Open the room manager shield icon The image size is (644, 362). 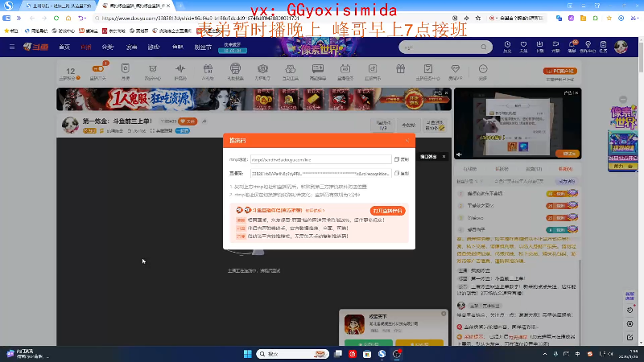(x=126, y=72)
